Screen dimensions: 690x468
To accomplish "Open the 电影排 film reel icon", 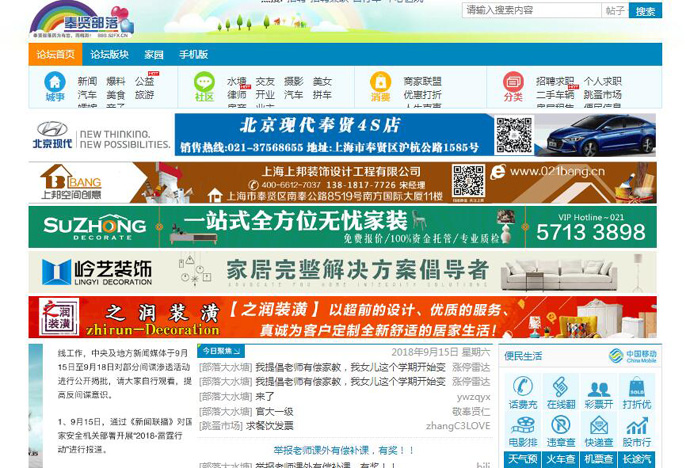I will click(x=523, y=430).
